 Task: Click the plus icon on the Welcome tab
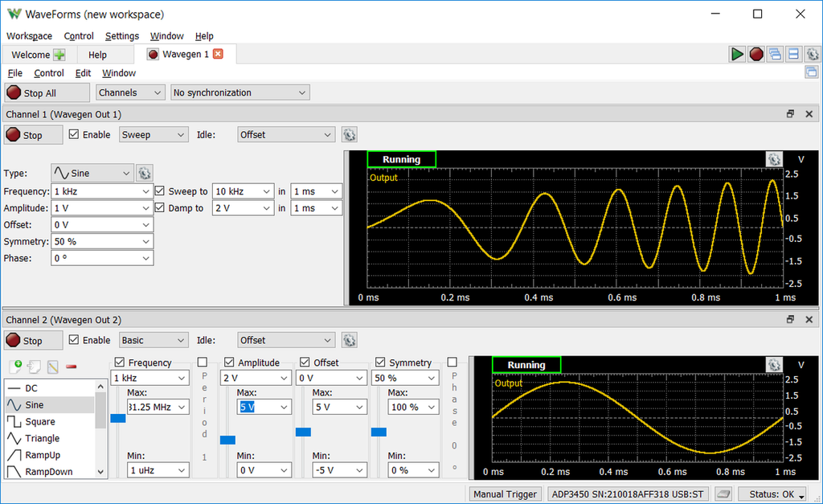click(x=60, y=55)
